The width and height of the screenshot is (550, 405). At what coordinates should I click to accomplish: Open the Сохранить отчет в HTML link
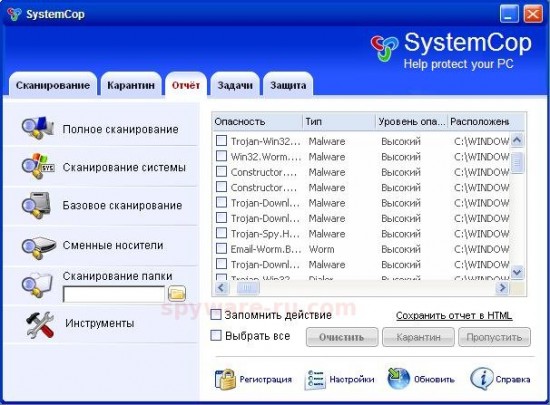[x=454, y=316]
